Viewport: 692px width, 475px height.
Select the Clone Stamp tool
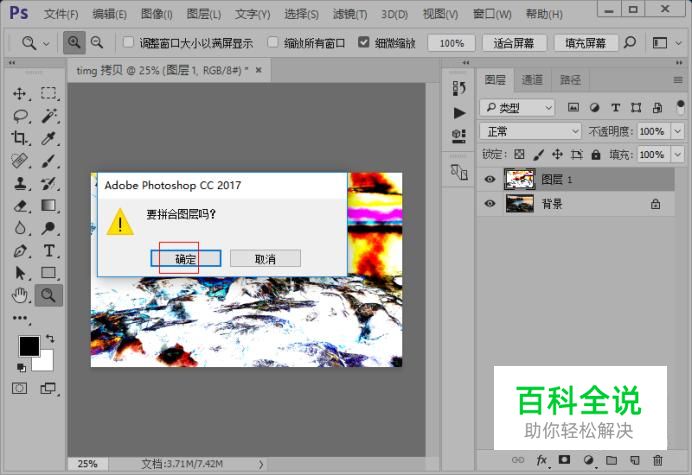(x=19, y=183)
